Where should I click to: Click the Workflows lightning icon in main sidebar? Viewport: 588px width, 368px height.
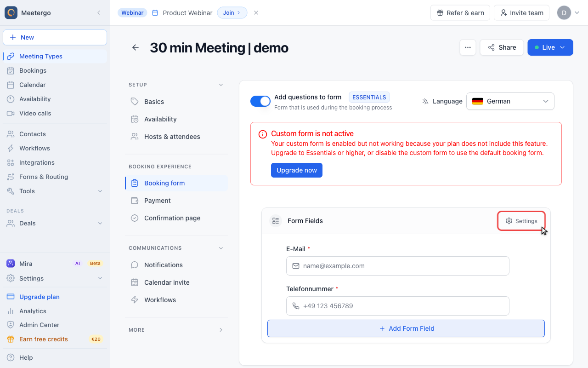(11, 148)
